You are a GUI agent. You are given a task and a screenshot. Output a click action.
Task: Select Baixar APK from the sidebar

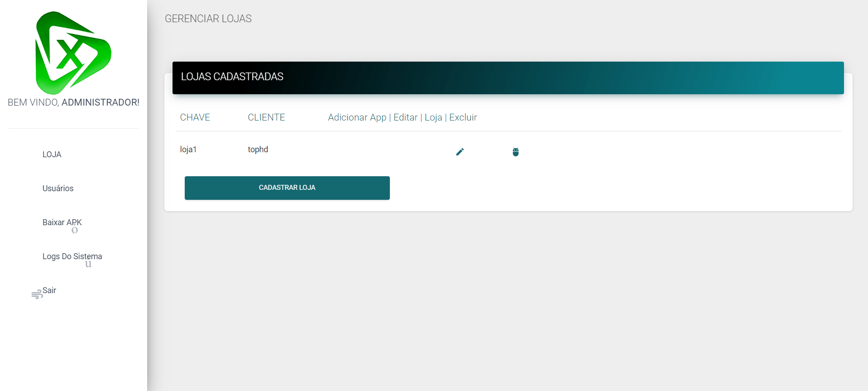point(62,222)
